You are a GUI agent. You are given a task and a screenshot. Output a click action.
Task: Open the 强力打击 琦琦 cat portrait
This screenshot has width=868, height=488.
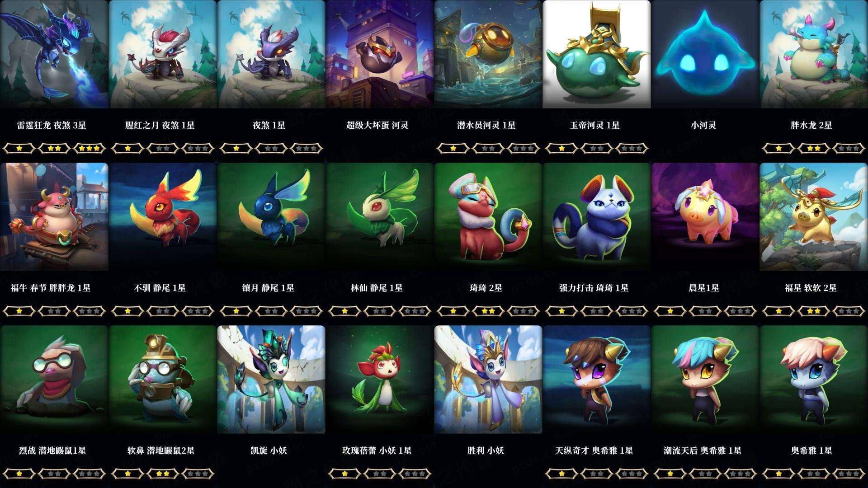(597, 217)
